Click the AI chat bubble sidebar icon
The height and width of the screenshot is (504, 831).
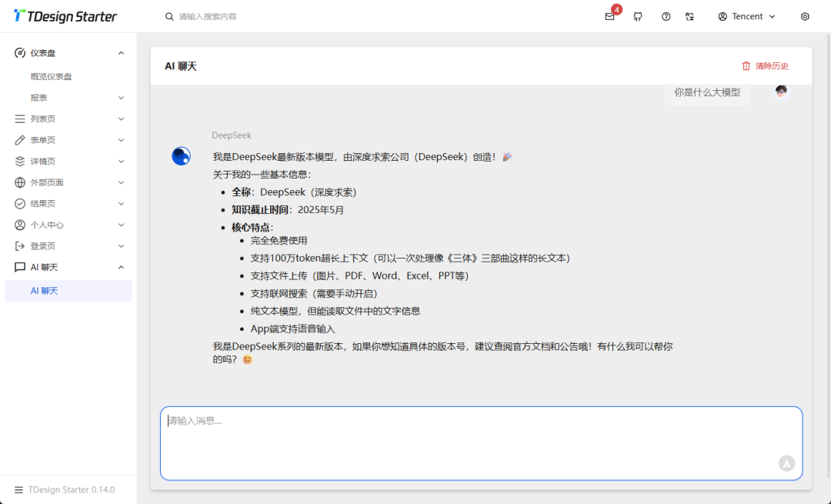[19, 267]
